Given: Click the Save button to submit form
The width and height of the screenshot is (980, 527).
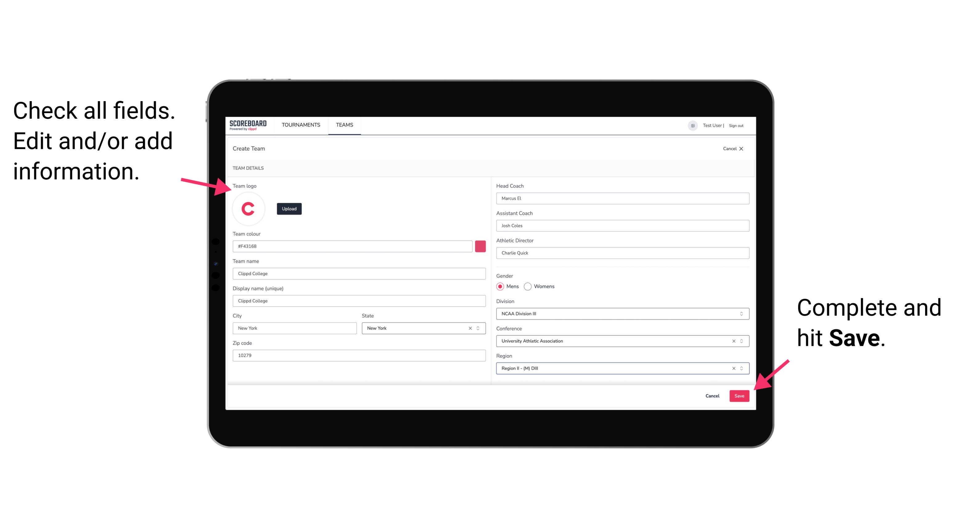Looking at the screenshot, I should click(739, 394).
